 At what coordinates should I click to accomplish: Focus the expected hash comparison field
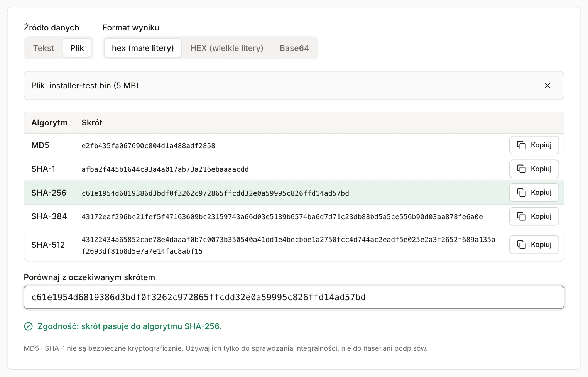pos(294,298)
